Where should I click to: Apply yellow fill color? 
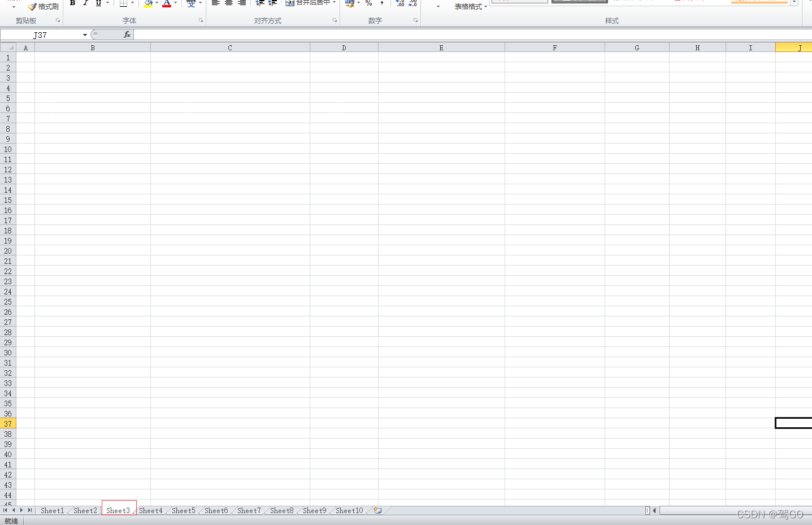click(148, 3)
